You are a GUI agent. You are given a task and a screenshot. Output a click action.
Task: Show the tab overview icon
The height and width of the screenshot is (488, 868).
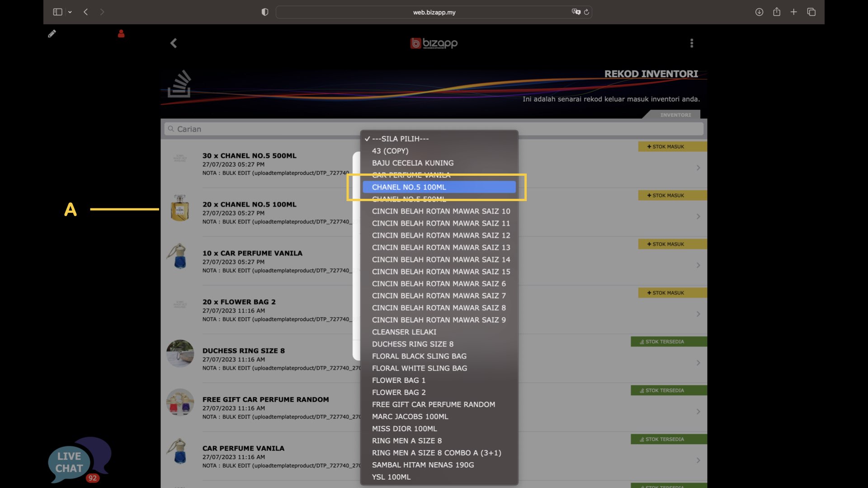pos(811,12)
